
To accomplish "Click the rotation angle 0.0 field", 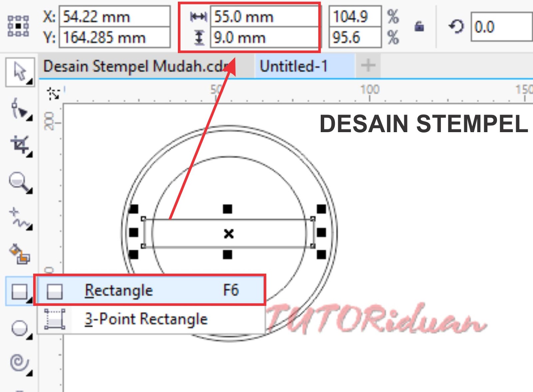I will tap(501, 27).
